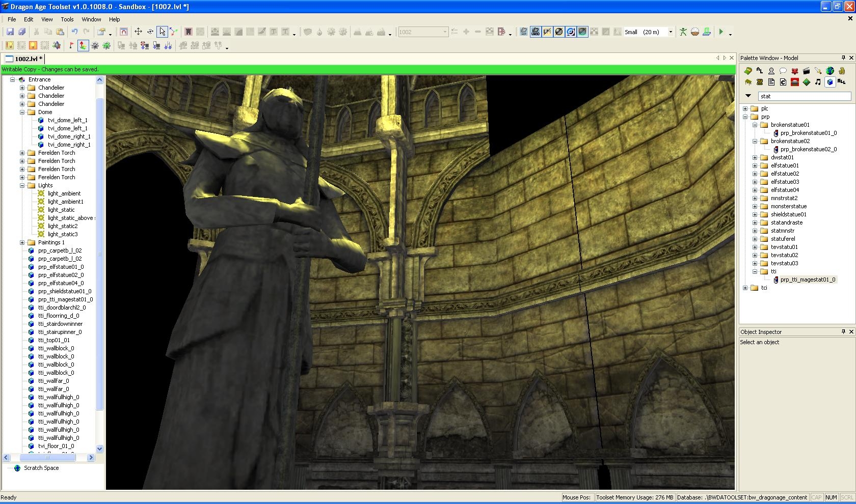This screenshot has width=856, height=504.
Task: Expand the elfstatue01 folder in the palette
Action: [x=755, y=165]
